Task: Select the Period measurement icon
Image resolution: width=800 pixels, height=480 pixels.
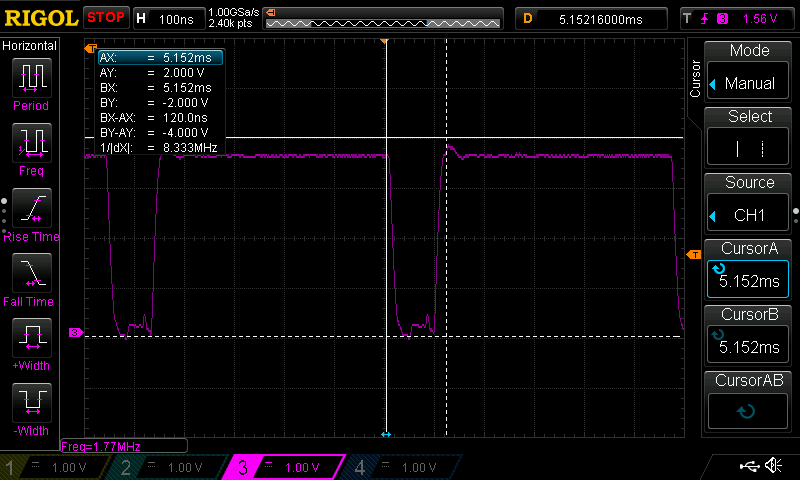Action: pos(32,78)
